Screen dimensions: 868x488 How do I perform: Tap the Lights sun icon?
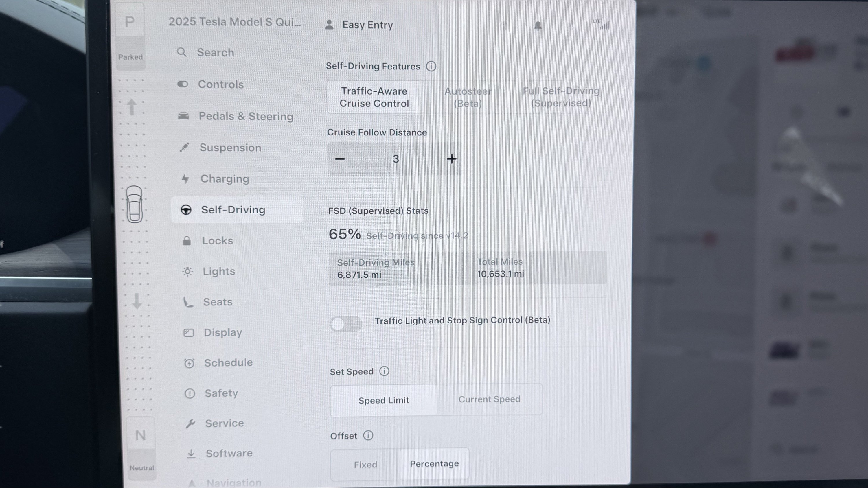188,271
